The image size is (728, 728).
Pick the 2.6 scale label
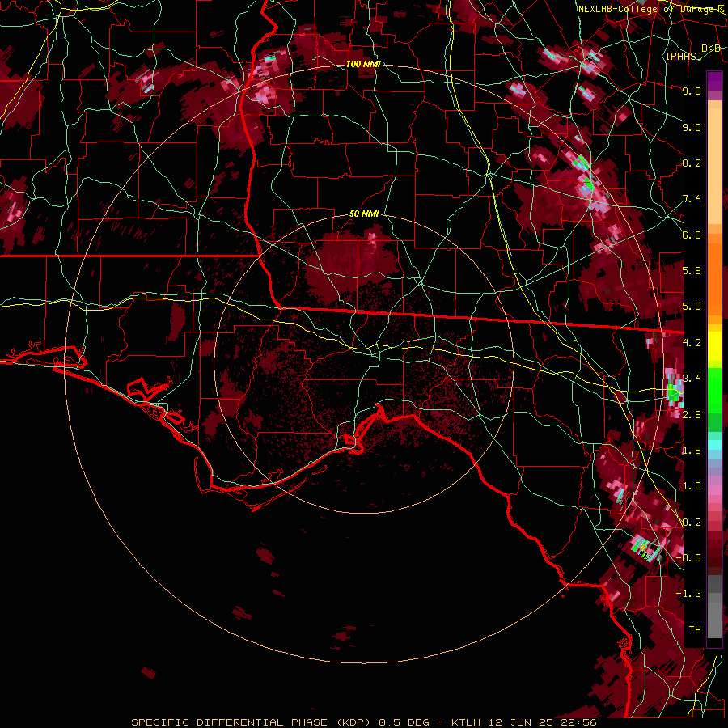point(692,415)
